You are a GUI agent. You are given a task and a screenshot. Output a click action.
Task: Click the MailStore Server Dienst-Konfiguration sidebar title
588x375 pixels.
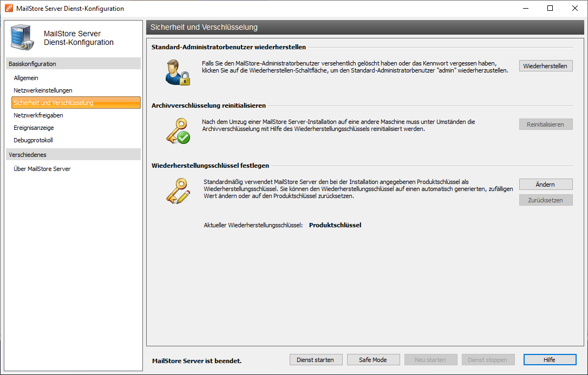(x=79, y=38)
